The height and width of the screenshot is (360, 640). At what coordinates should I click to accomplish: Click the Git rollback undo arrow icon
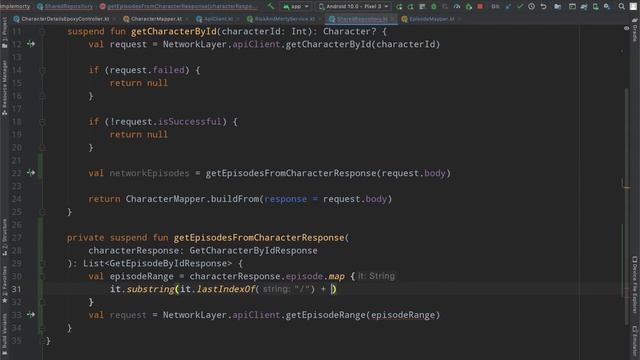543,7
